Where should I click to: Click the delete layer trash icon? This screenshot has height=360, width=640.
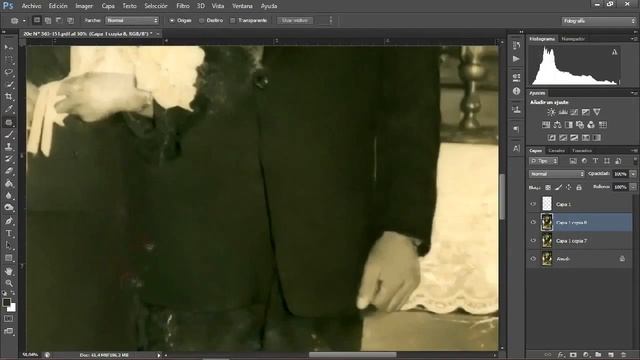[x=623, y=355]
